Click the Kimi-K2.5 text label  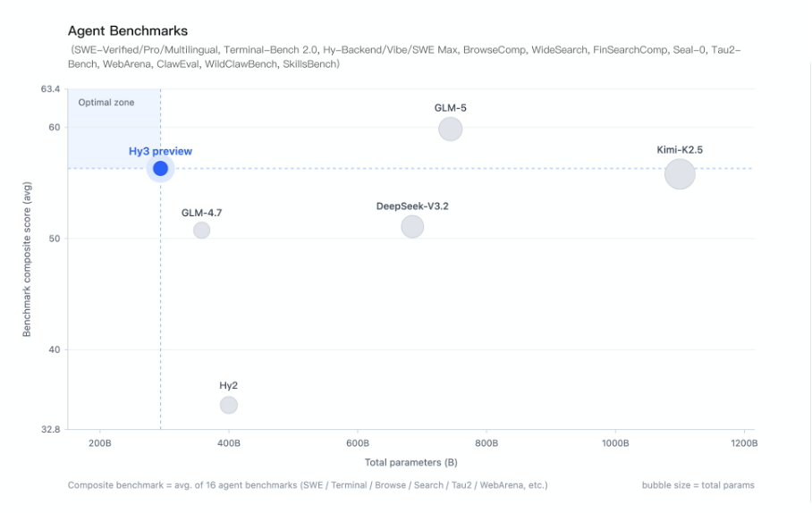tap(680, 150)
